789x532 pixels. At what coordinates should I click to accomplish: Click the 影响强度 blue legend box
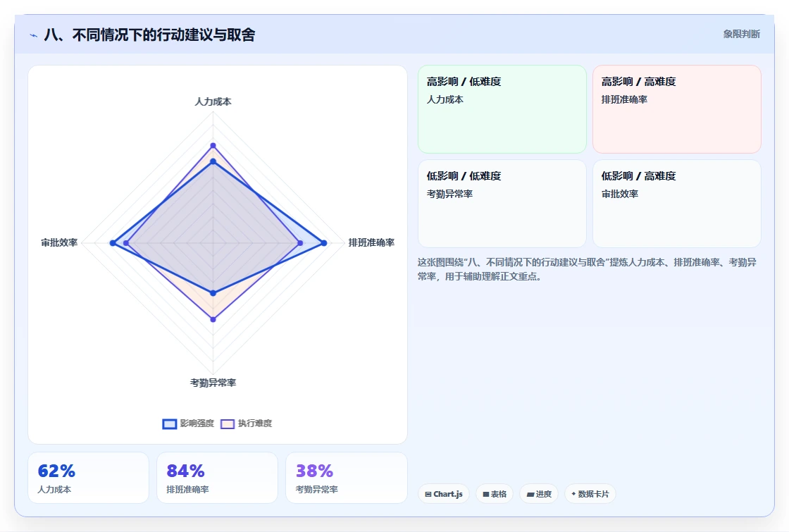point(170,423)
